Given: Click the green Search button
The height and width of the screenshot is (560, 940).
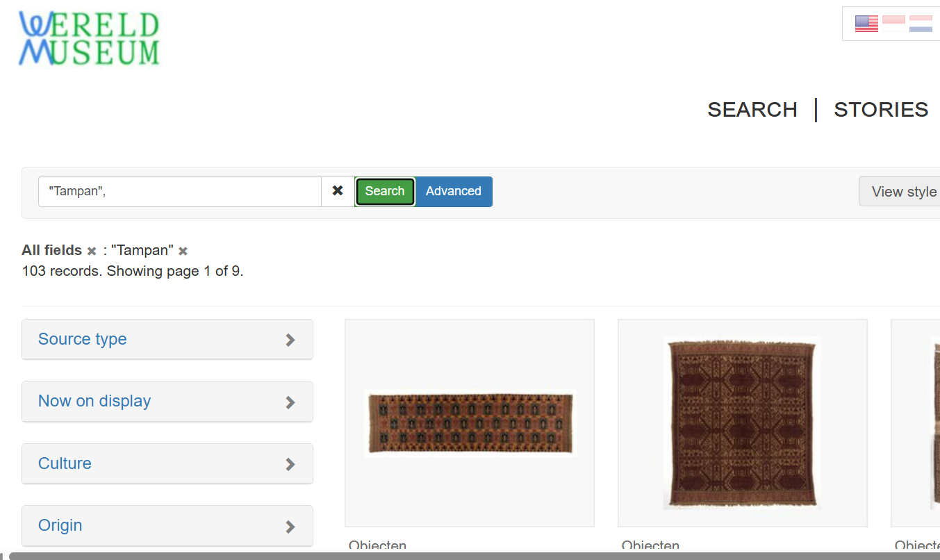Looking at the screenshot, I should point(385,191).
